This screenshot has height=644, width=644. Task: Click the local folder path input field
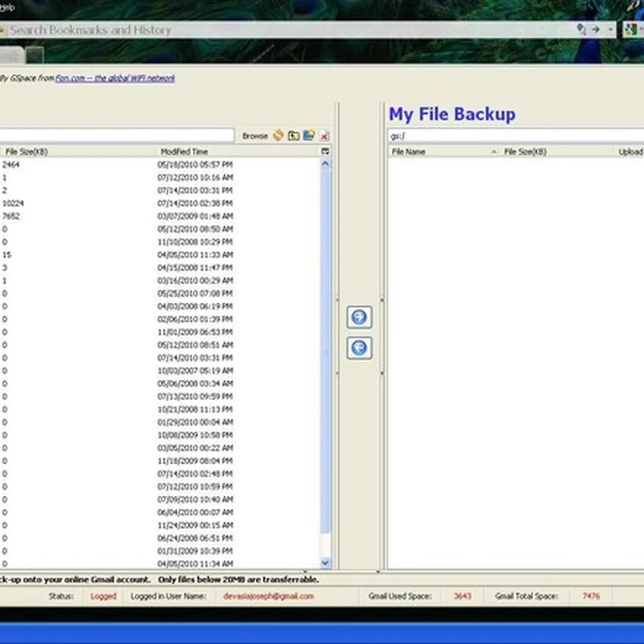click(x=117, y=135)
